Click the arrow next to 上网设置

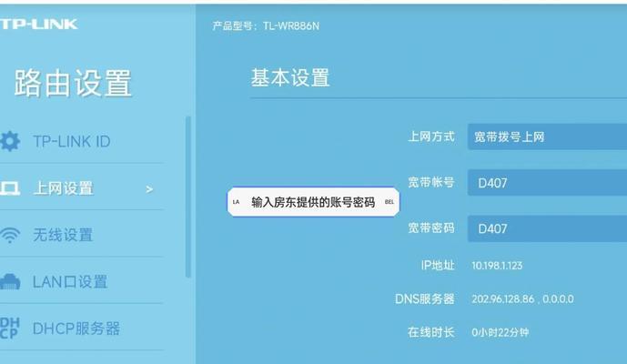point(149,189)
